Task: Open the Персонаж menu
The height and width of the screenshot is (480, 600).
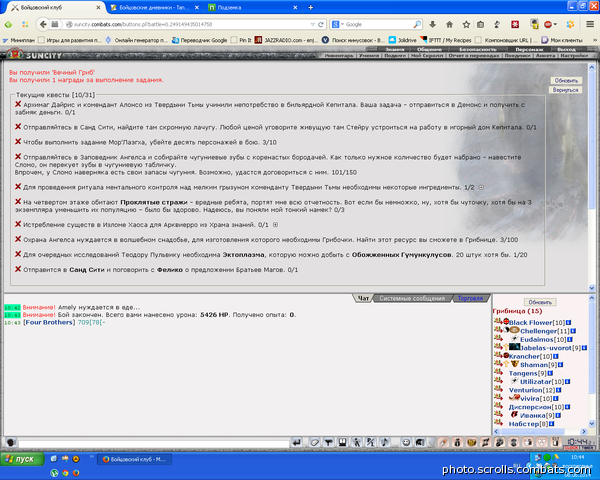Action: click(529, 49)
